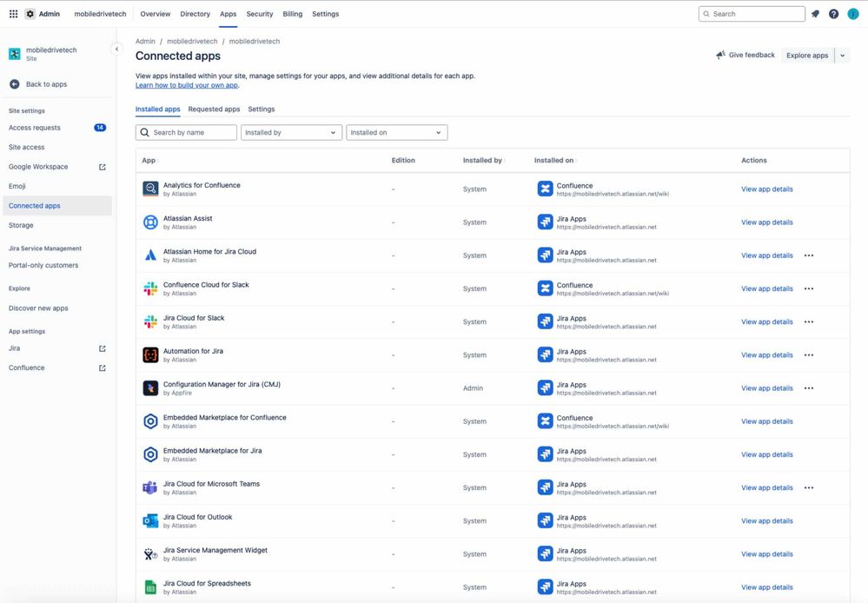Viewport: 868px width, 603px height.
Task: Open the app switcher grid icon
Action: click(13, 14)
